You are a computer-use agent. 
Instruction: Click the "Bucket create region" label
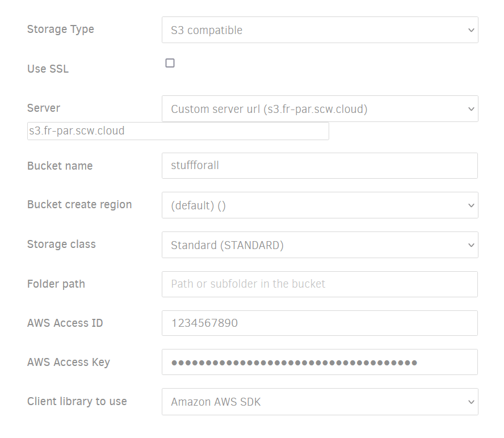tap(79, 205)
